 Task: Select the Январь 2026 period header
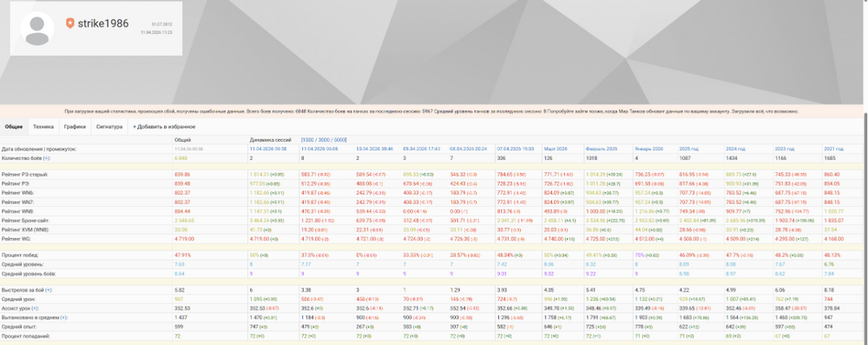pos(648,149)
